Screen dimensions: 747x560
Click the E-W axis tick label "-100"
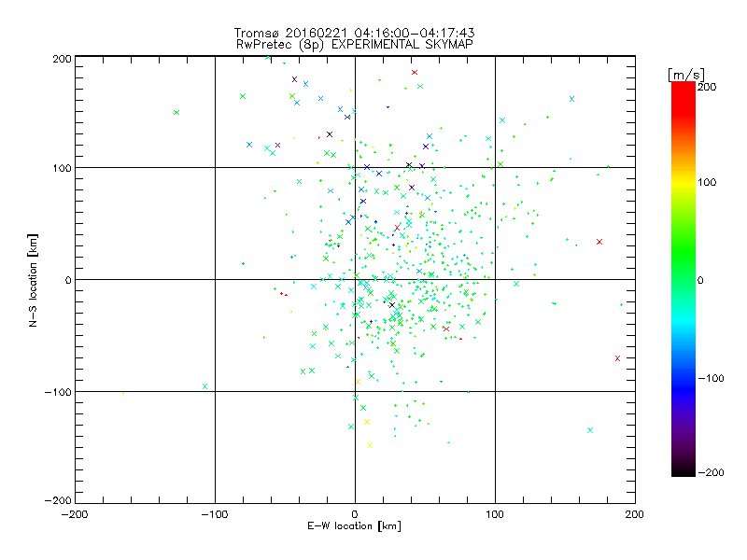(x=215, y=514)
